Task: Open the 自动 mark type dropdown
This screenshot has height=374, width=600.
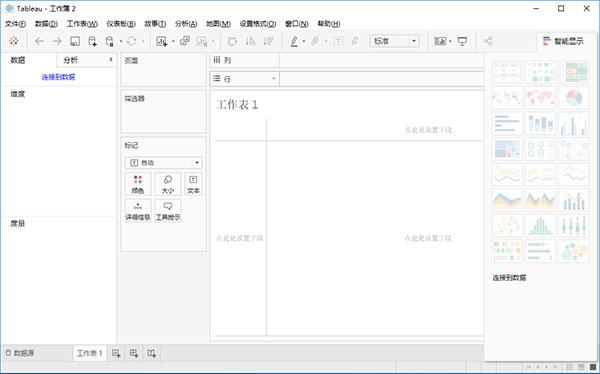Action: (163, 163)
